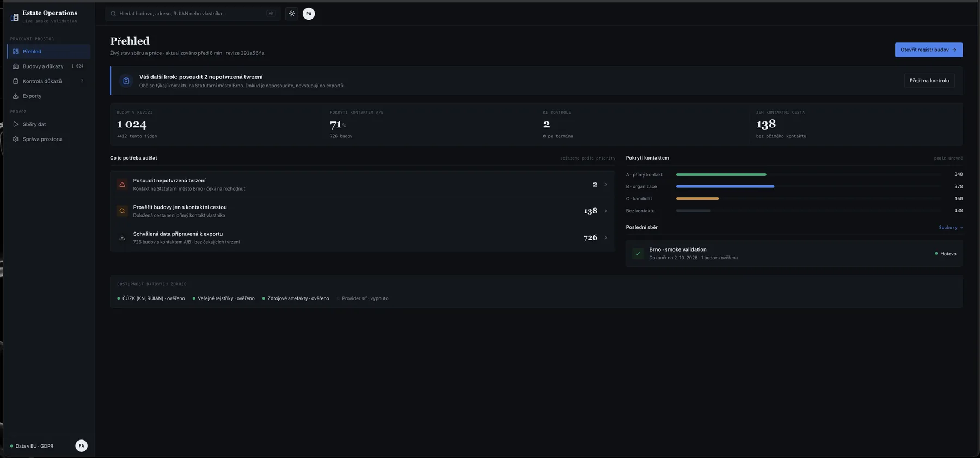
Task: Click the blue B · organizace bar
Action: coord(725,186)
